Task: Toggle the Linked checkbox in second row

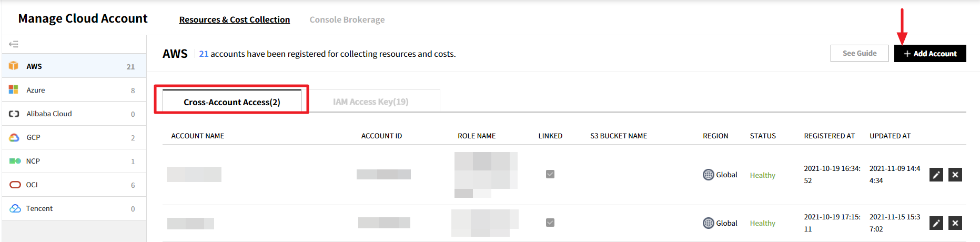Action: [x=550, y=223]
